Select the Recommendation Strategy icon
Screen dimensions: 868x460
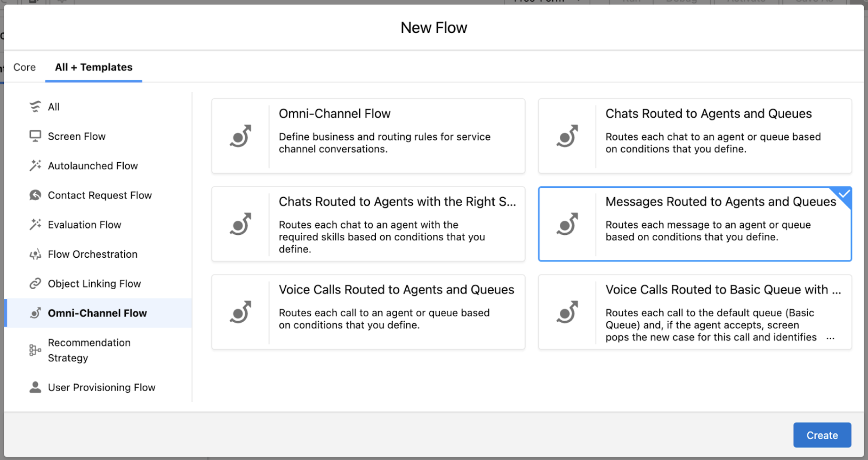point(35,350)
